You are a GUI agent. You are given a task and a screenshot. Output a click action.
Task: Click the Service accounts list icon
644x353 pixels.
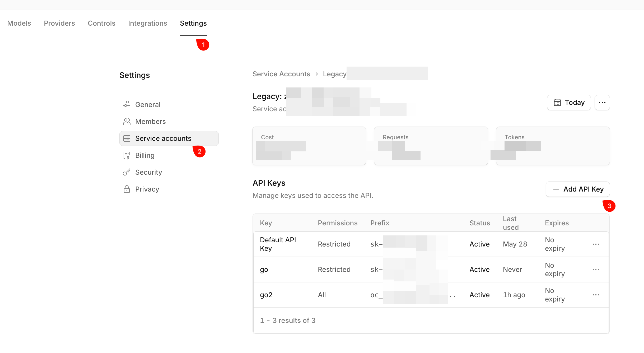click(x=127, y=138)
